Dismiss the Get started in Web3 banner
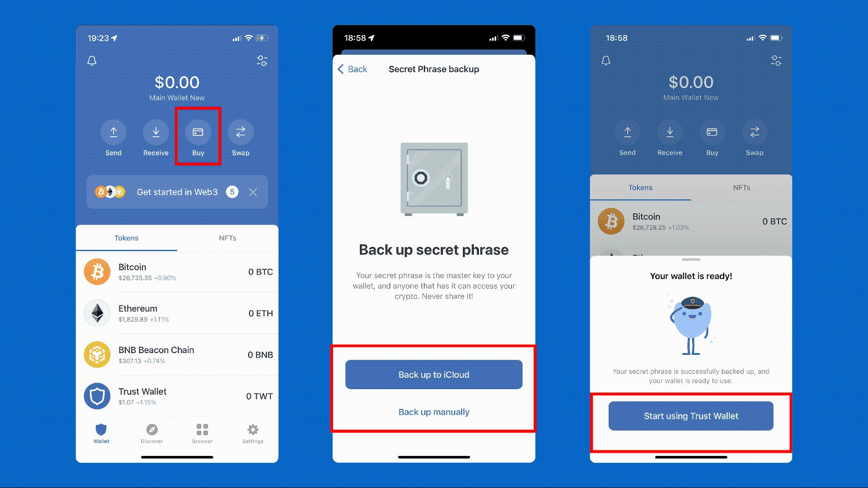The width and height of the screenshot is (868, 488). (253, 192)
